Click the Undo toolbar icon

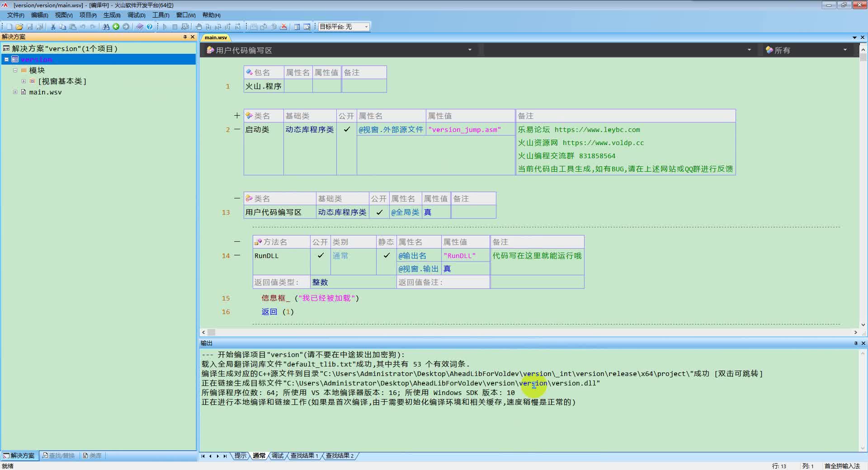pos(83,27)
